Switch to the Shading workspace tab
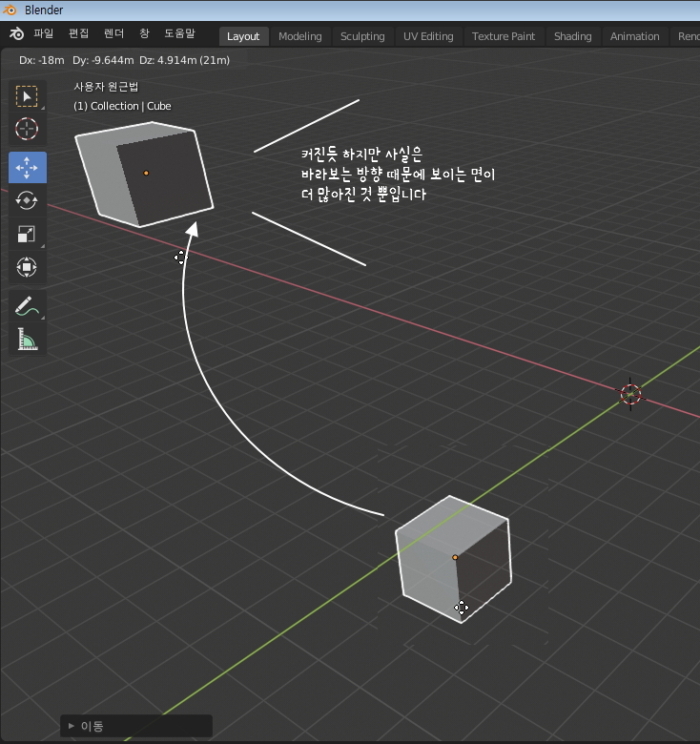This screenshot has height=744, width=700. pos(572,36)
